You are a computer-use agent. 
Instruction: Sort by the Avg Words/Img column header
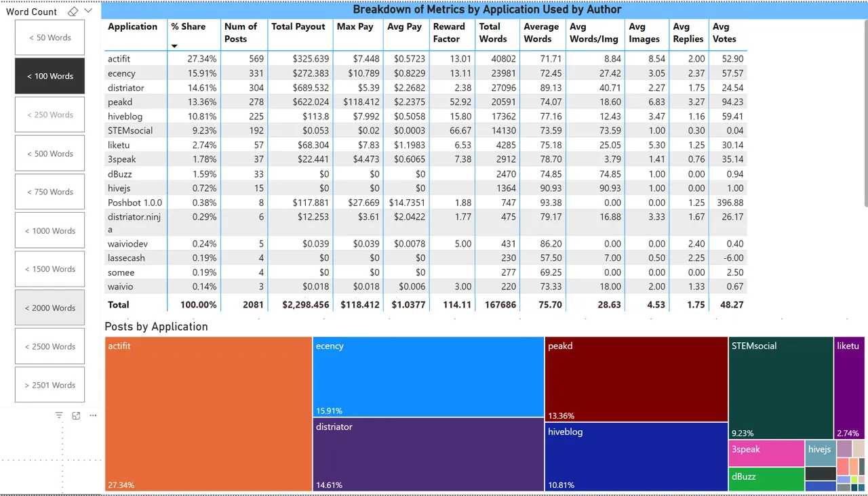click(x=594, y=33)
